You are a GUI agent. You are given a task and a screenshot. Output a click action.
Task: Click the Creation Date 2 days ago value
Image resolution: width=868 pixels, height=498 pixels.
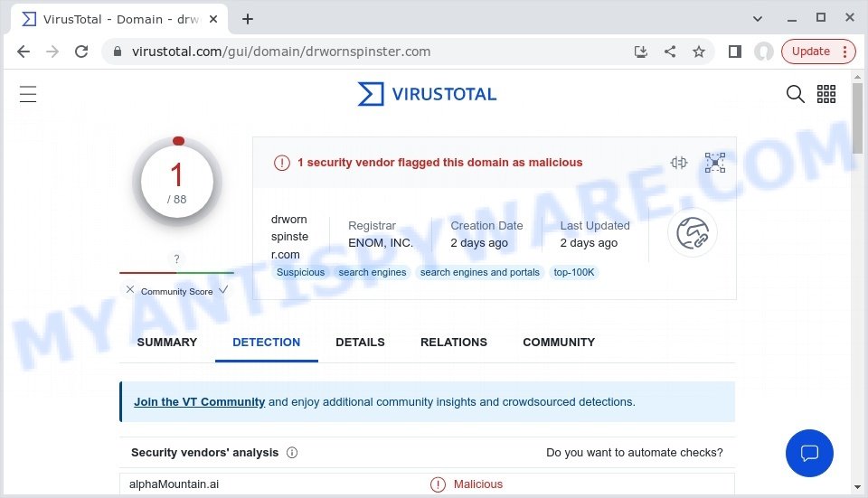479,243
